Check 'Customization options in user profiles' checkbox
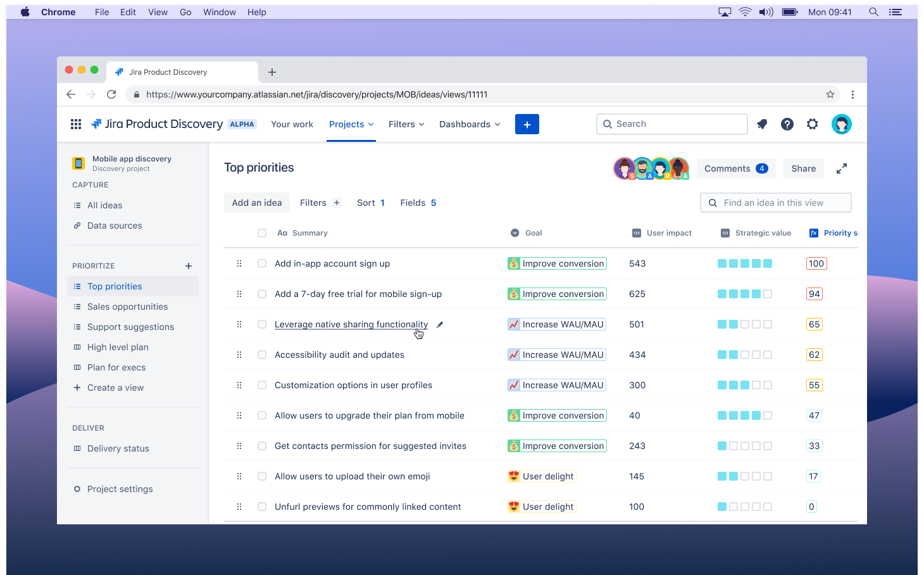 pos(262,385)
